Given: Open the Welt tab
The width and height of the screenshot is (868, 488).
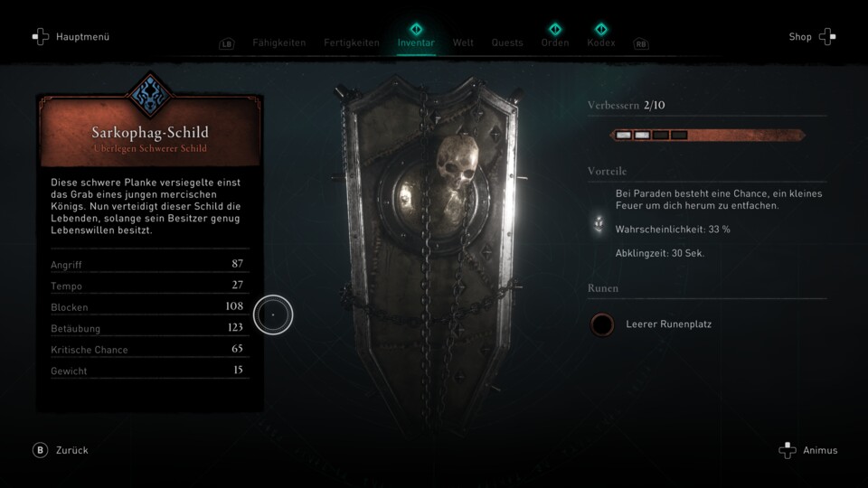Looking at the screenshot, I should coord(463,42).
